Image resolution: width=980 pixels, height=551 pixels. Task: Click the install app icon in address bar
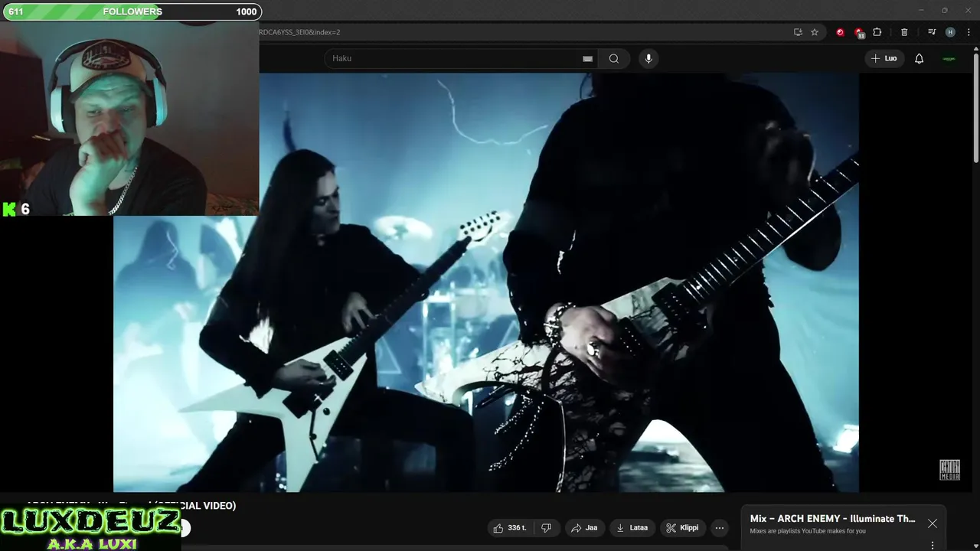[x=798, y=32]
